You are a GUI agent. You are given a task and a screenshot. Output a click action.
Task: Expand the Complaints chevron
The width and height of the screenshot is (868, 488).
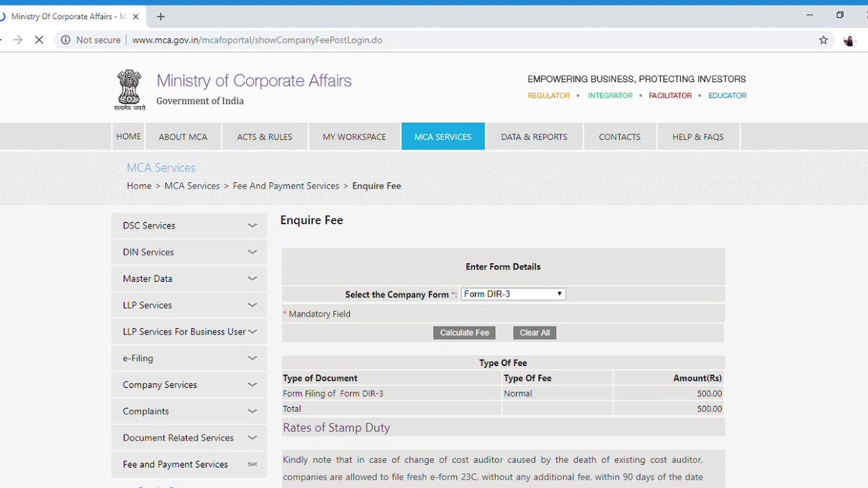252,411
